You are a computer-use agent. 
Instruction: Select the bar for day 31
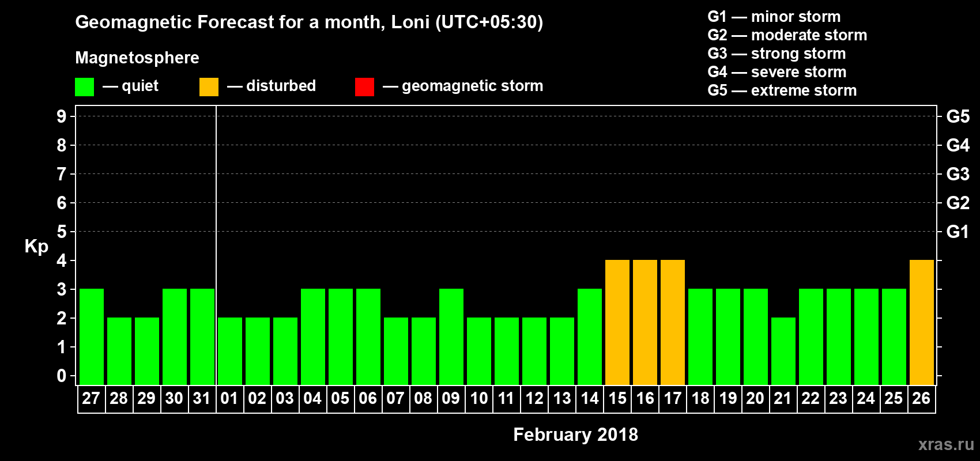click(202, 337)
